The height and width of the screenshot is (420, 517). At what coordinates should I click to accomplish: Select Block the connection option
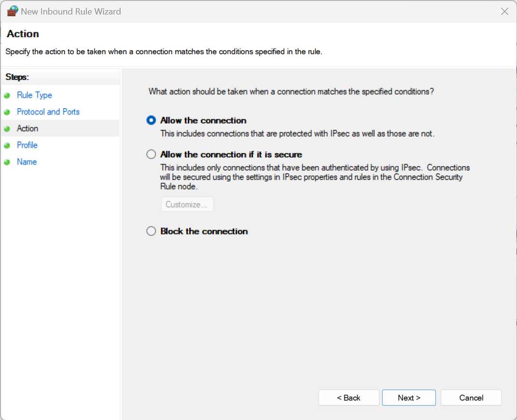point(152,231)
